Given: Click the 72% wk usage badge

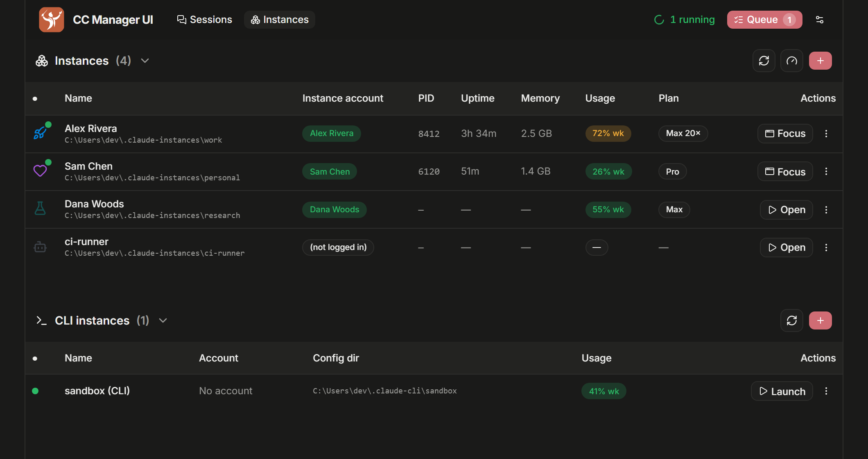Looking at the screenshot, I should (608, 133).
